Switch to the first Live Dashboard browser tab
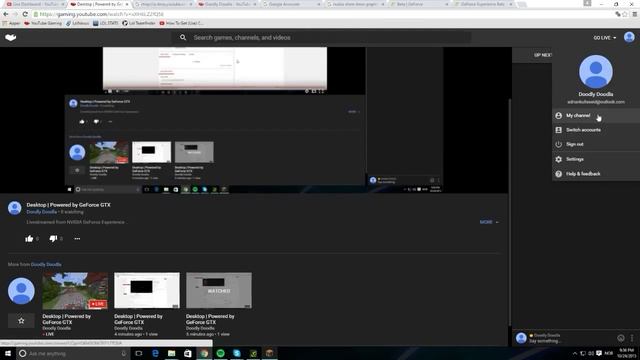The height and width of the screenshot is (360, 640). 35,4
